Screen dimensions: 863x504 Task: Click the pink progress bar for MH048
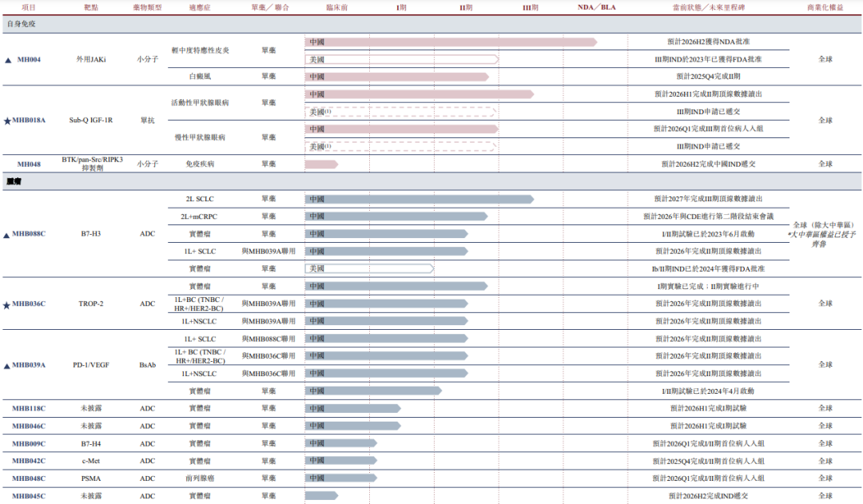point(320,164)
